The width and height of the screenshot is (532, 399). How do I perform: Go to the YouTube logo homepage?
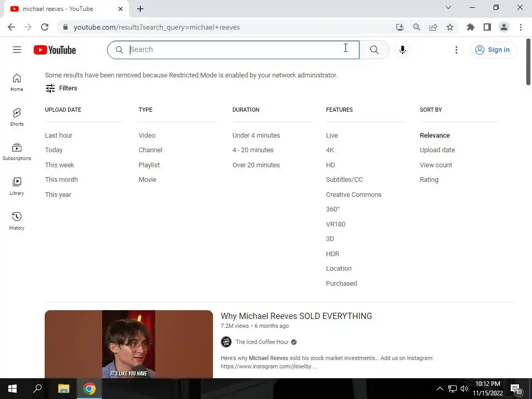point(55,50)
